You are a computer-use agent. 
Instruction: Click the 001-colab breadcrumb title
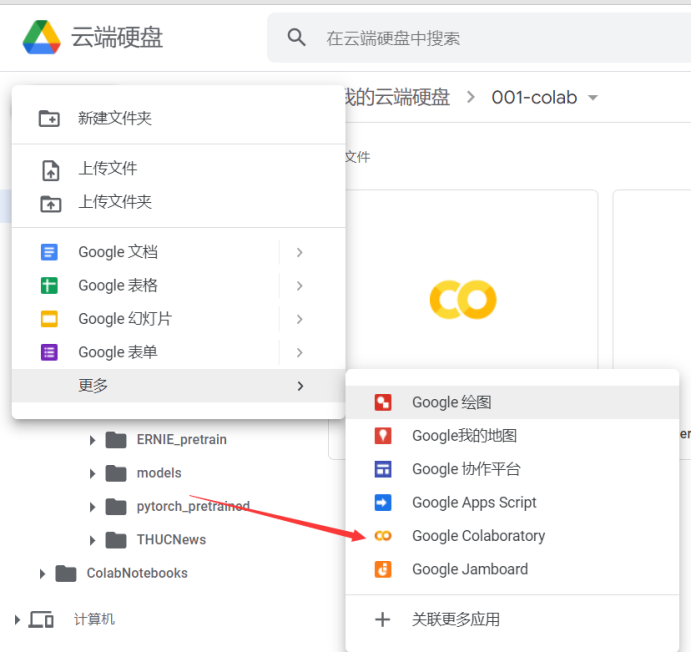click(534, 98)
